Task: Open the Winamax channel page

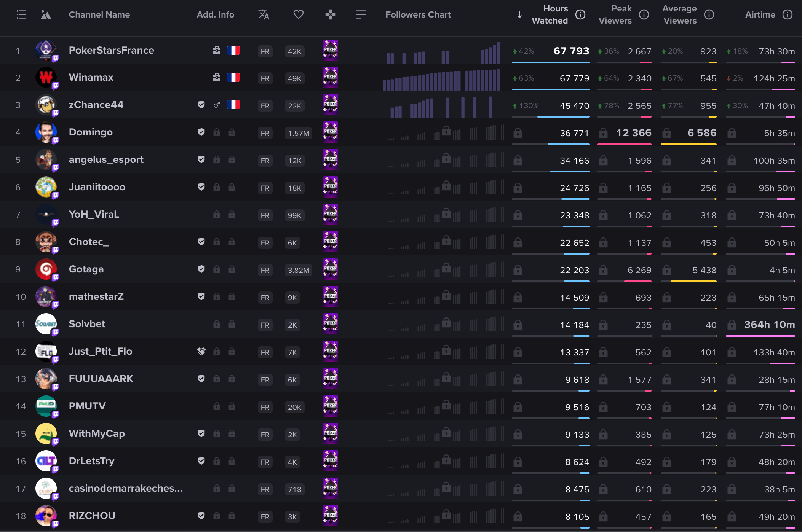Action: (x=91, y=77)
